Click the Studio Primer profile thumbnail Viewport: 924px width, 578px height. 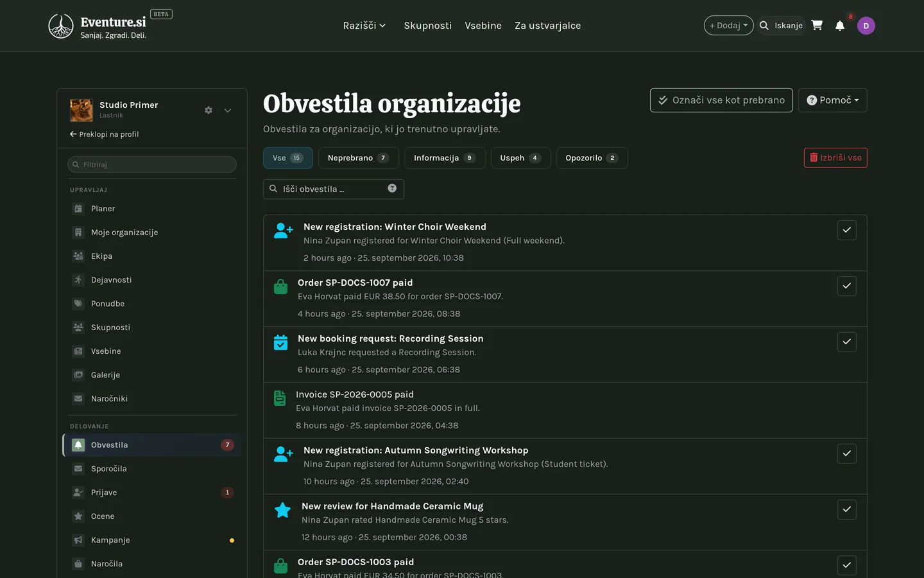click(81, 110)
